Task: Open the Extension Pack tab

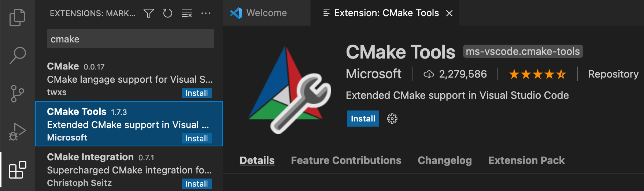Action: click(x=526, y=160)
